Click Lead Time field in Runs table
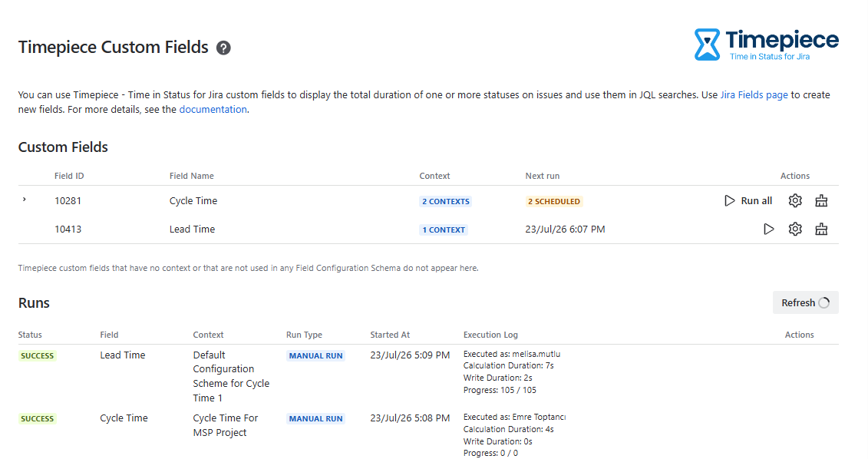Screen dimensions: 868x459 (122, 355)
